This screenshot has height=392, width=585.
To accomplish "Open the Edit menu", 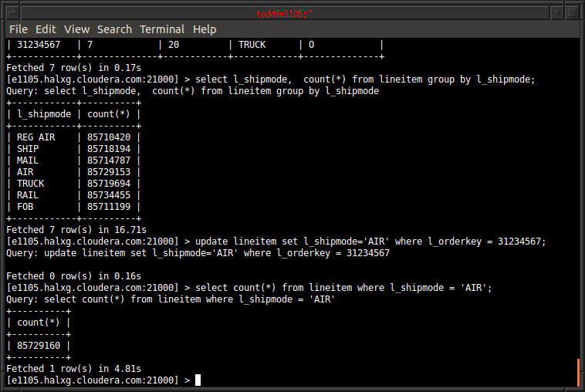I will (46, 29).
